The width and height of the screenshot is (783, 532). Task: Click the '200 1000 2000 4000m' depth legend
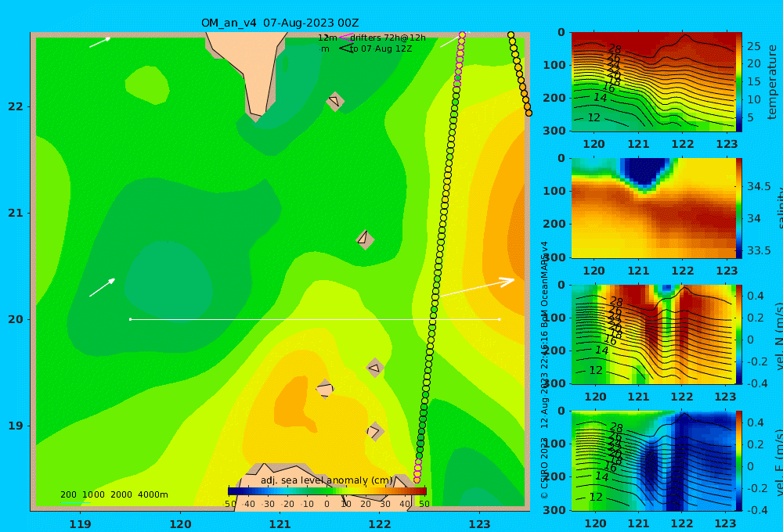[114, 494]
